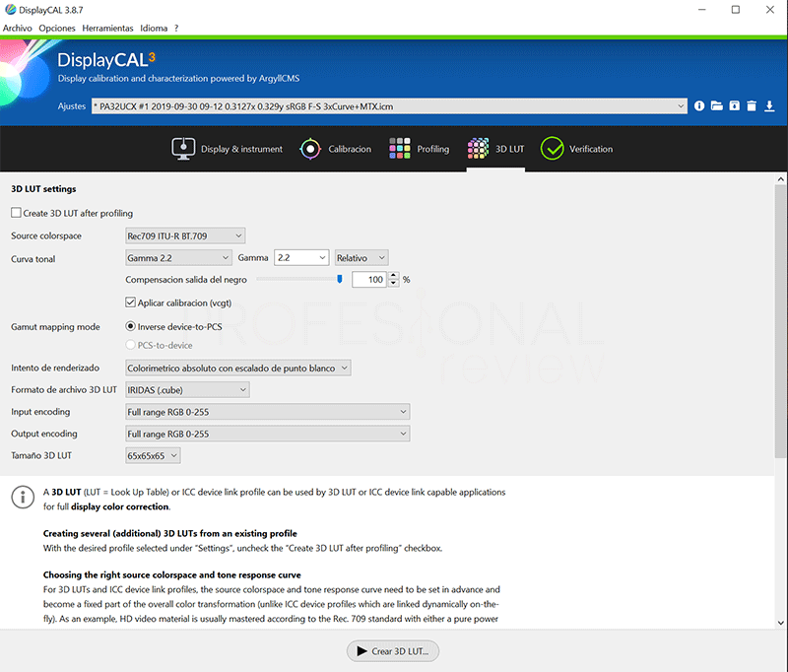This screenshot has height=672, width=788.
Task: Click the scrollbar up arrow
Action: tap(780, 179)
